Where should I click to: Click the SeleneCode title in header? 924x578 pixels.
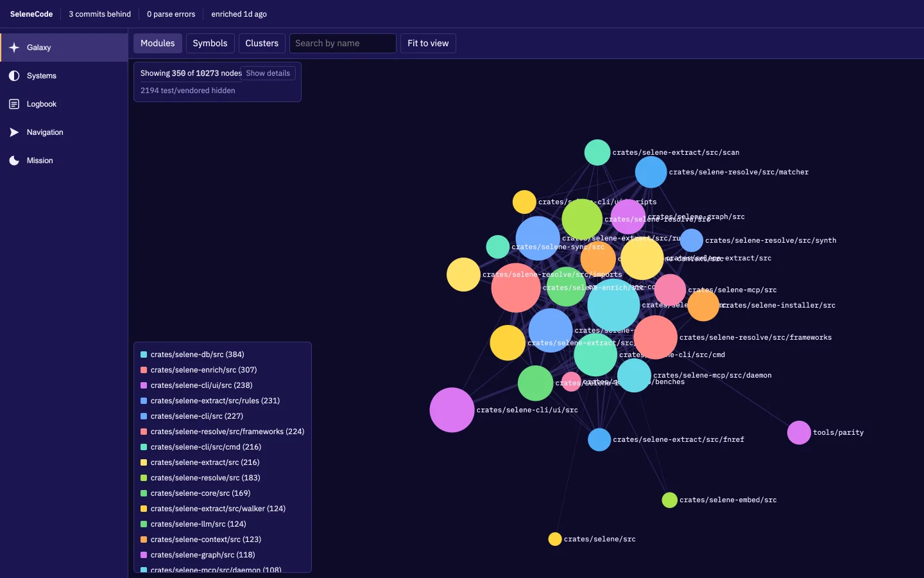31,14
